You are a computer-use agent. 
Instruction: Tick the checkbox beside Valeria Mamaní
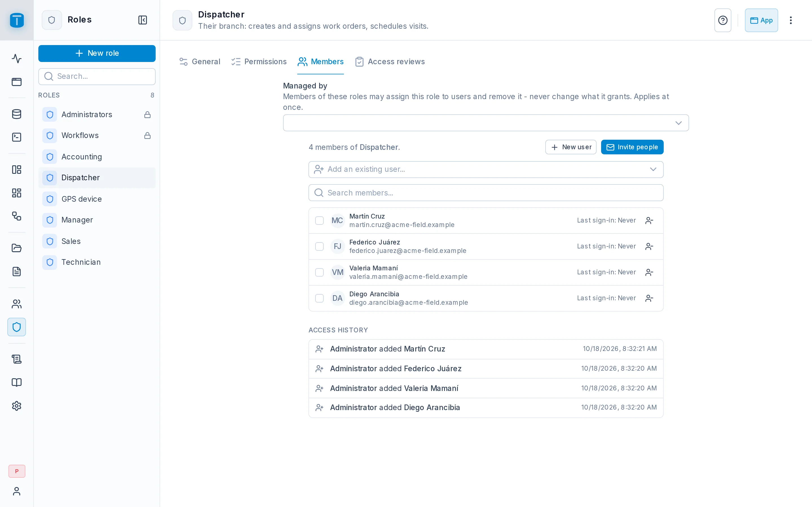[319, 272]
